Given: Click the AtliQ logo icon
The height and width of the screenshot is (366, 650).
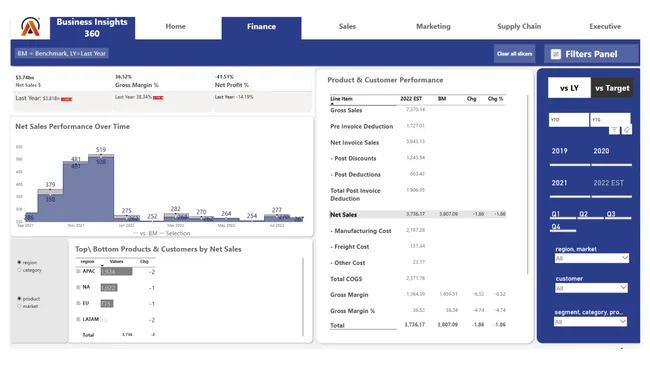Looking at the screenshot, I should tap(30, 27).
